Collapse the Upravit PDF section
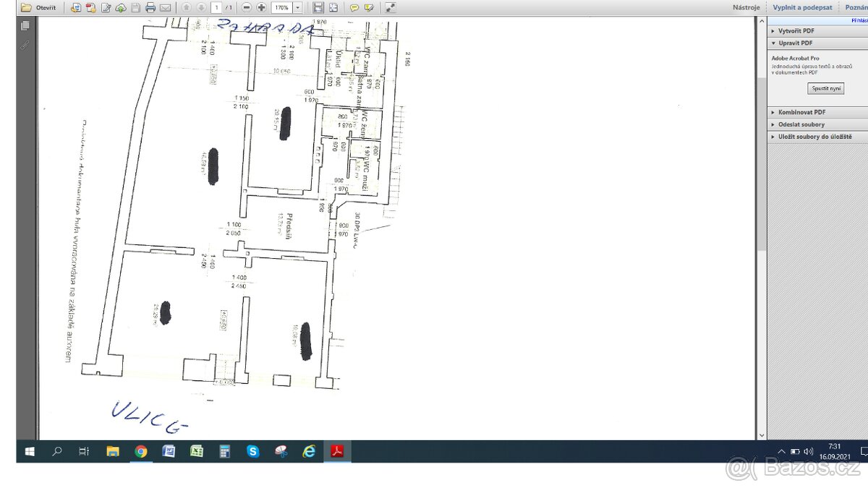Viewport: 868px width, 488px height. pyautogui.click(x=796, y=43)
